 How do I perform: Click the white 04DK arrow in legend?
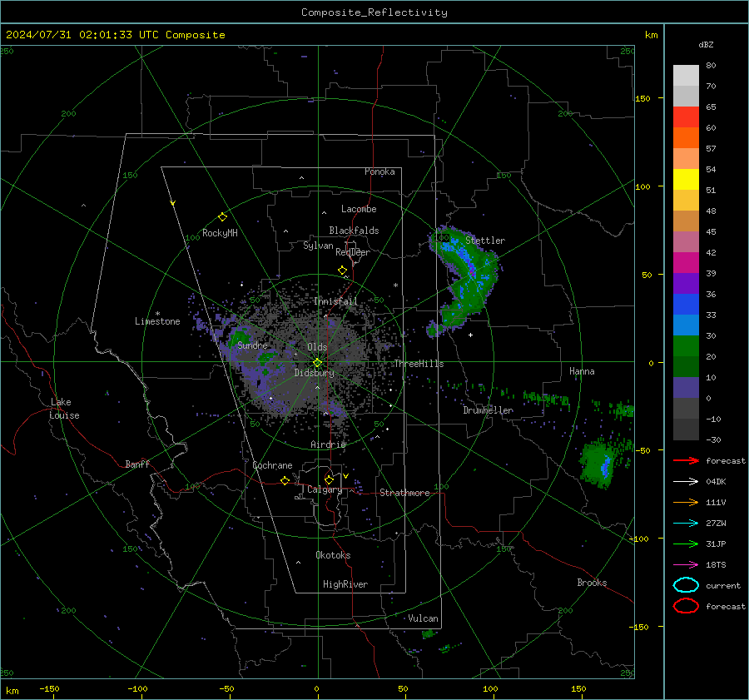pyautogui.click(x=686, y=481)
